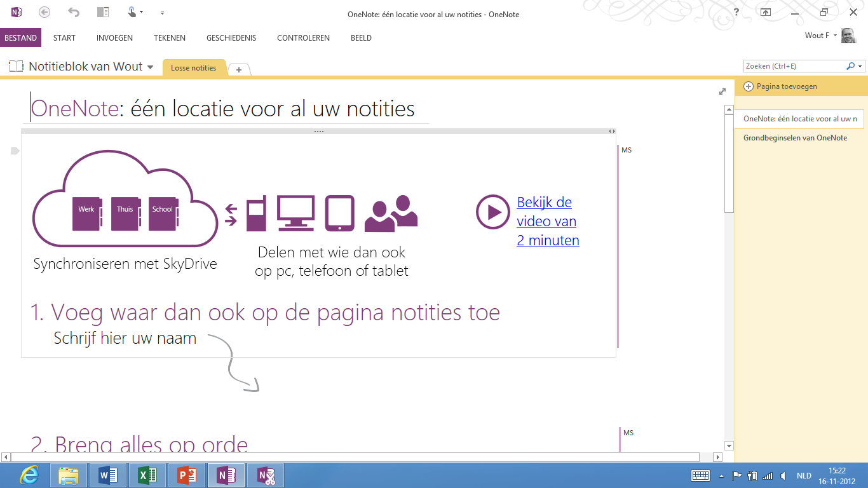Screen dimensions: 868x488
Task: Open the Bekijk de video van 2 minuten link
Action: pyautogui.click(x=548, y=221)
